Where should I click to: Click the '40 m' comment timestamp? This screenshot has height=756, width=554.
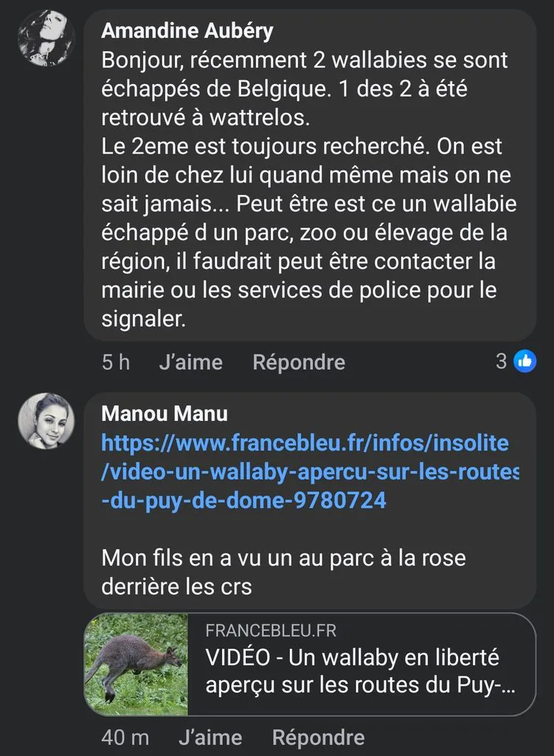pyautogui.click(x=125, y=738)
